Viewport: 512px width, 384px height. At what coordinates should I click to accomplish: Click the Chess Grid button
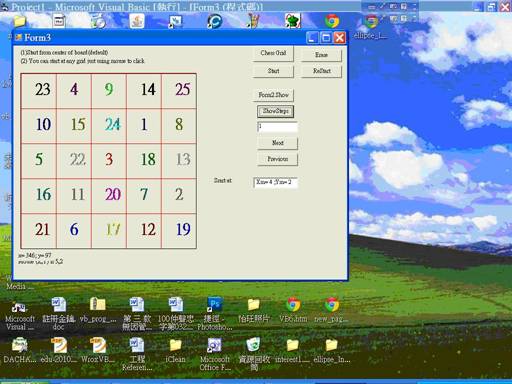(273, 54)
